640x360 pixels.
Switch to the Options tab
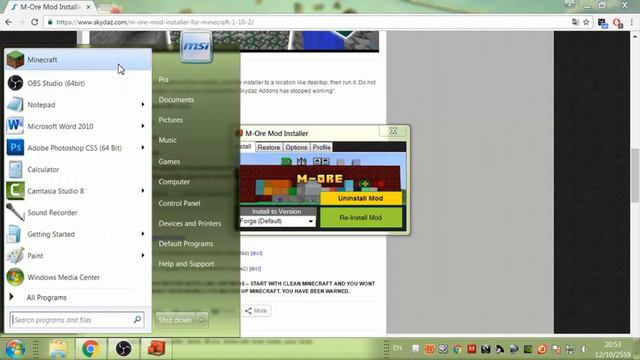296,147
